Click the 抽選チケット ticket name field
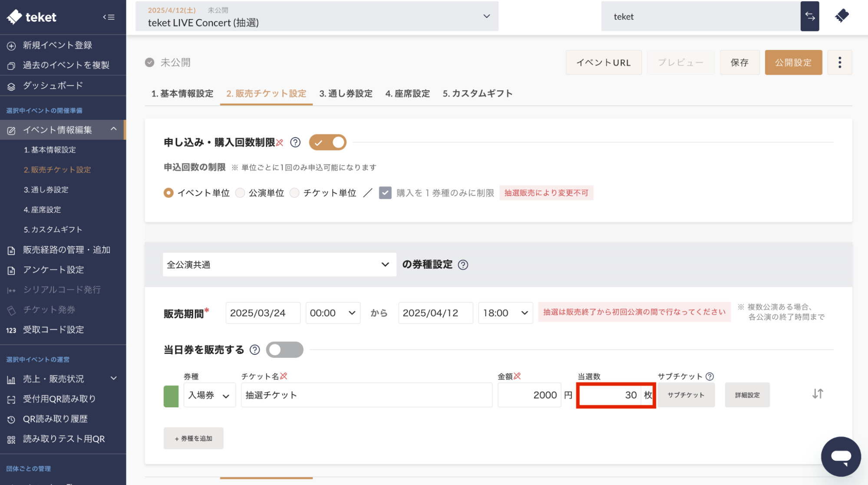Image resolution: width=868 pixels, height=485 pixels. (x=367, y=395)
